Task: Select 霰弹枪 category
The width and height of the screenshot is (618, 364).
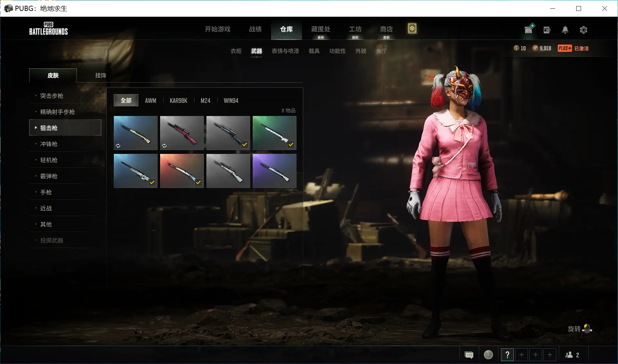Action: [65, 176]
